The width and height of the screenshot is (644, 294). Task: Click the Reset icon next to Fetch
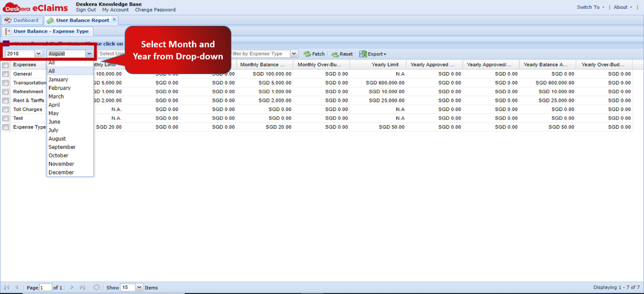click(335, 53)
